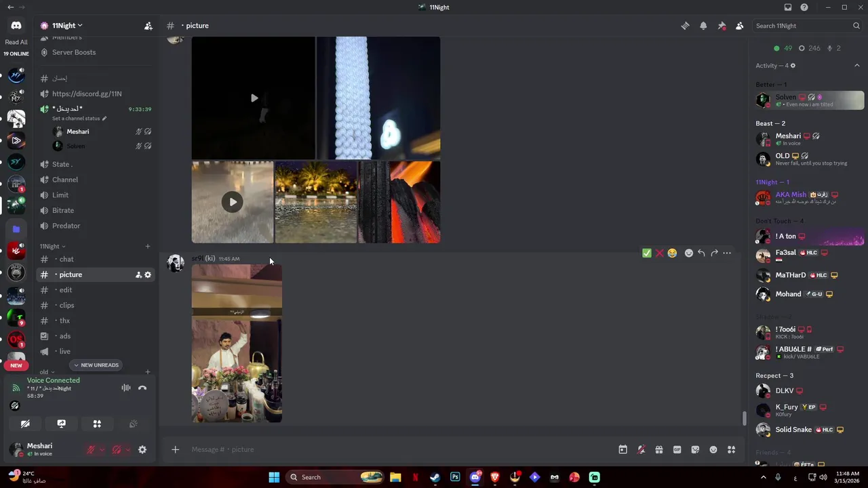Screen dimensions: 868x488
Task: Open Discord direct messages home icon
Action: [16, 26]
